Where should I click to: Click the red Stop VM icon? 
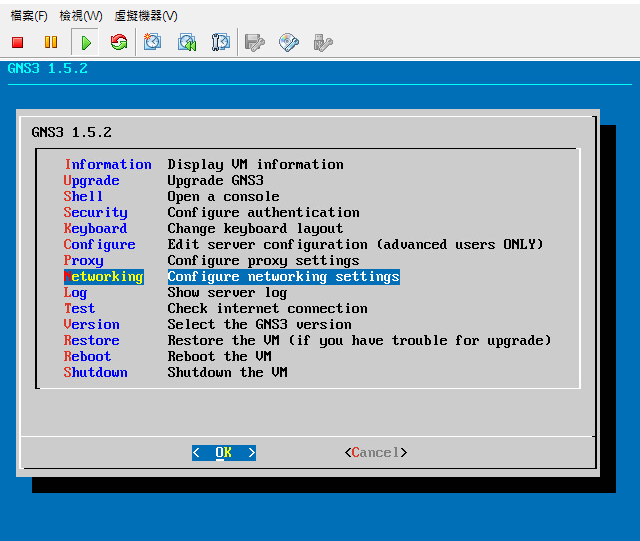tap(18, 42)
